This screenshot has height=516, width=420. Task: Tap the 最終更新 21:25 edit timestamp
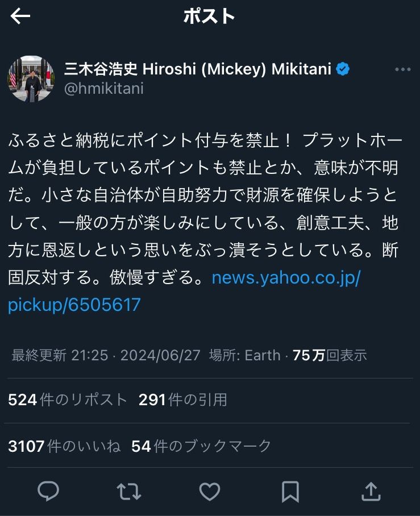pos(60,356)
